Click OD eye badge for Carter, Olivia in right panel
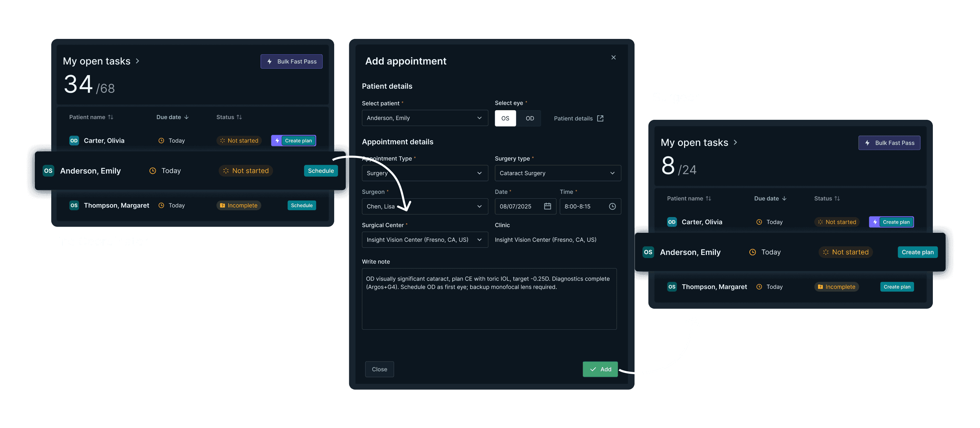The width and height of the screenshot is (980, 428). 672,222
